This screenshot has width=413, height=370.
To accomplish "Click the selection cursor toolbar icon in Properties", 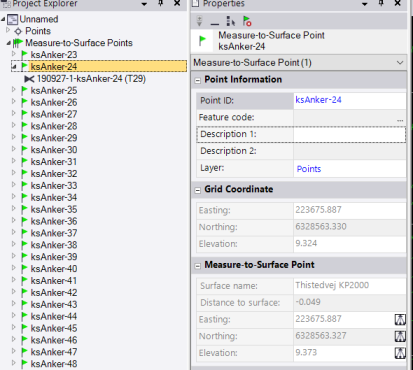I will point(230,21).
